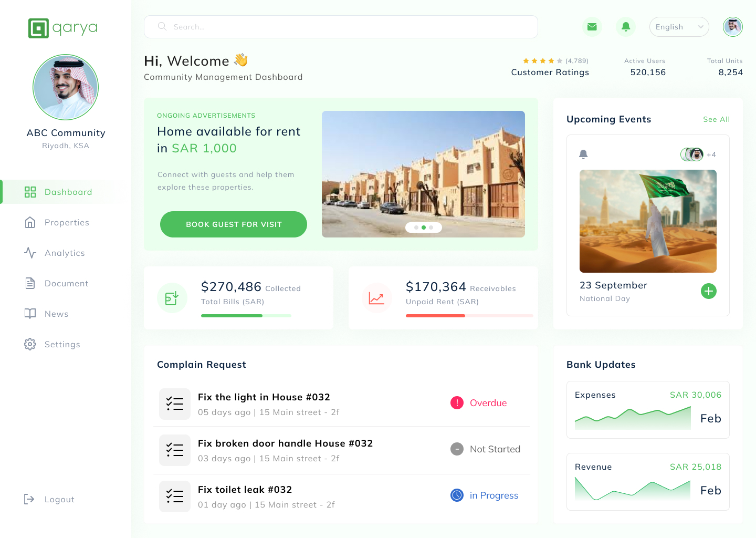Click the Active Users '520,156' value
The height and width of the screenshot is (538, 756).
[648, 73]
